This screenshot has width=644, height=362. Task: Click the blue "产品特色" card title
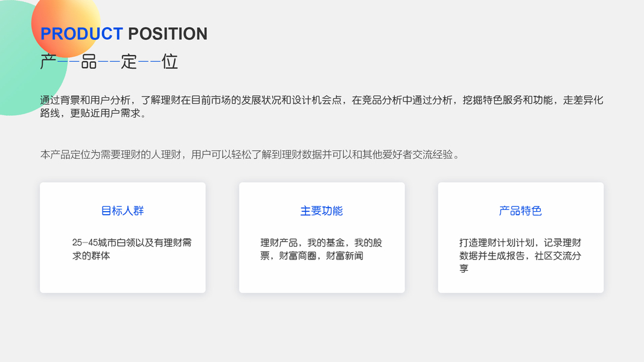520,211
